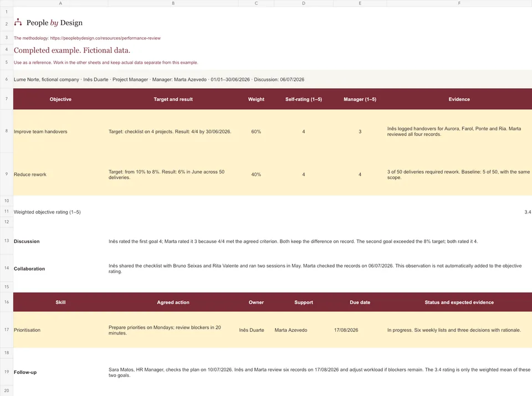Click 'Prepare priorities on Mondays' cell
The image size is (532, 396).
point(173,330)
